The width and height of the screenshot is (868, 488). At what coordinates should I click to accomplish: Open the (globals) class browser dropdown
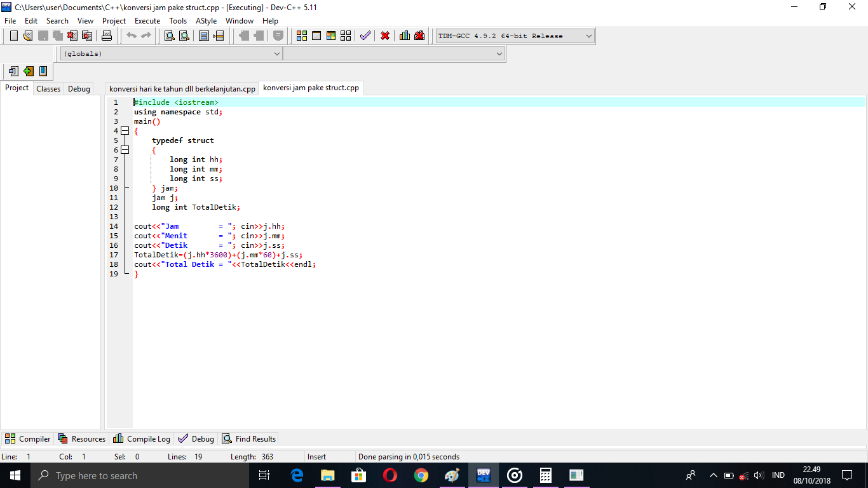pos(278,53)
